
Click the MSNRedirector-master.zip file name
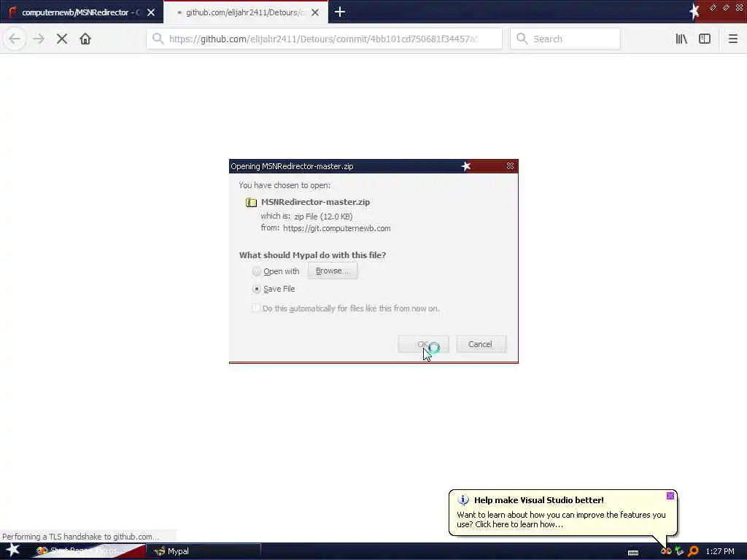(315, 202)
